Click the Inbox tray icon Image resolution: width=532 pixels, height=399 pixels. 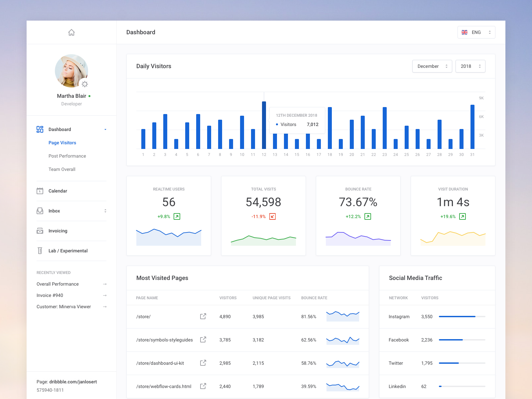(40, 211)
